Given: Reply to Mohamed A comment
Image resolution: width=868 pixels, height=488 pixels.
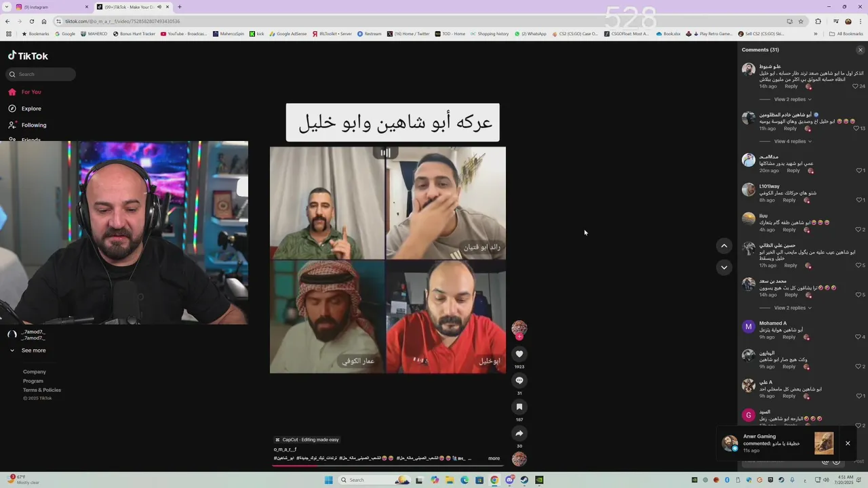Looking at the screenshot, I should 789,337.
